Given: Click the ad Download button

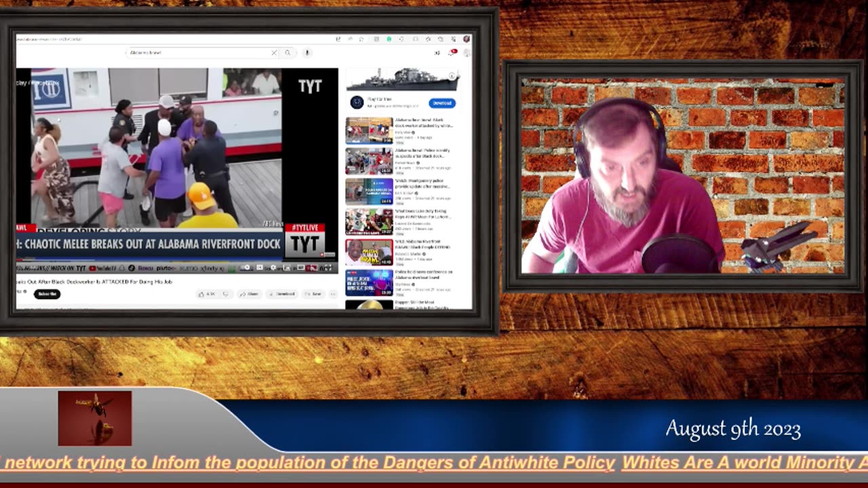Looking at the screenshot, I should (x=442, y=103).
